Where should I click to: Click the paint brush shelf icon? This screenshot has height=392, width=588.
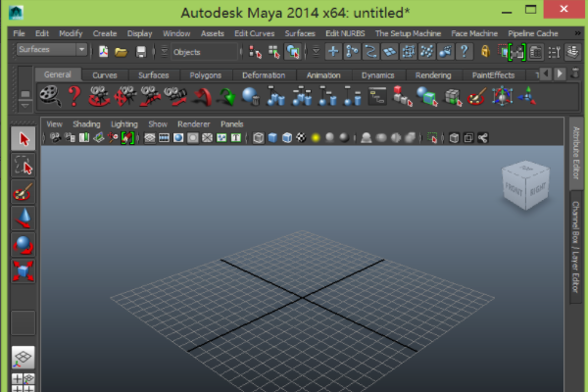point(476,96)
